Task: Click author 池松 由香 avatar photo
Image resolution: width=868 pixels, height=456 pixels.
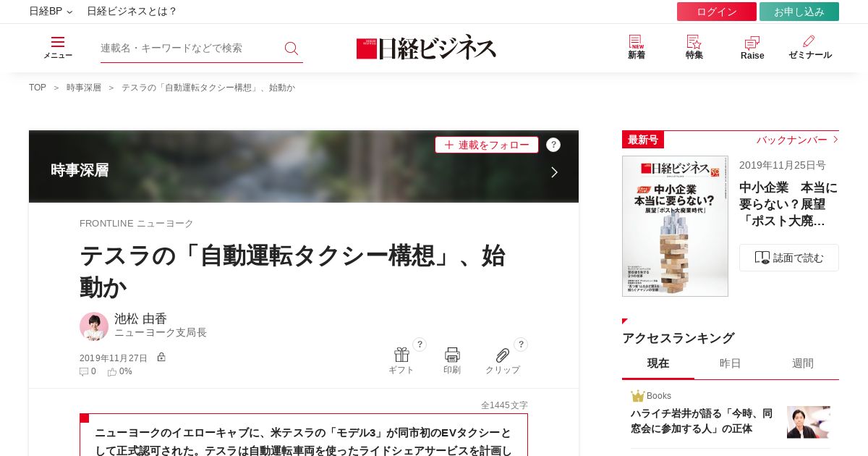Action: [x=94, y=326]
